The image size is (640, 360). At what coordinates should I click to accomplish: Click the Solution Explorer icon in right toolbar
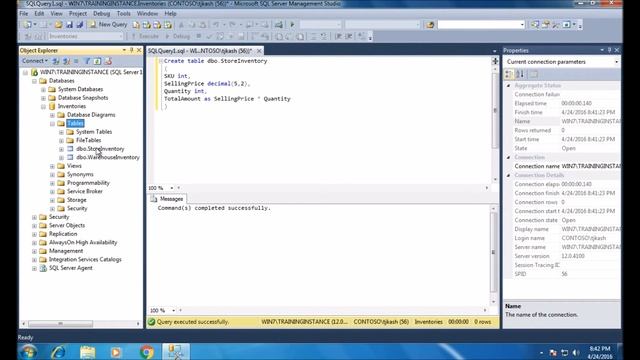(535, 25)
